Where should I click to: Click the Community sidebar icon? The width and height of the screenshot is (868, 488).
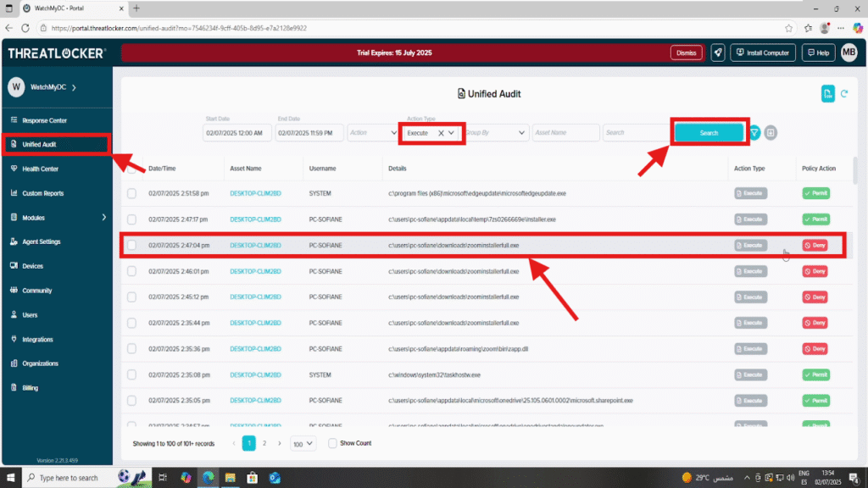pyautogui.click(x=14, y=290)
